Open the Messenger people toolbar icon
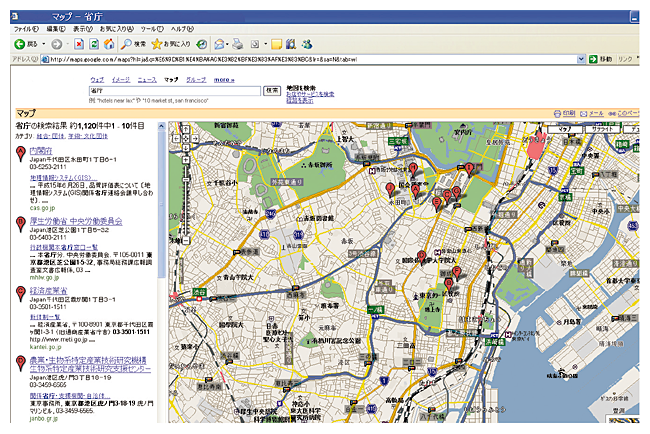650x434 pixels. 307,44
